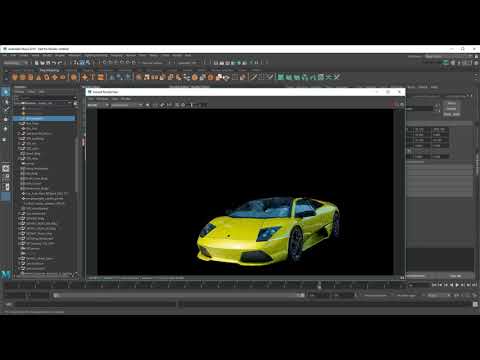Open the menu set dropdown in status line
The image size is (480, 360).
(x=15, y=63)
